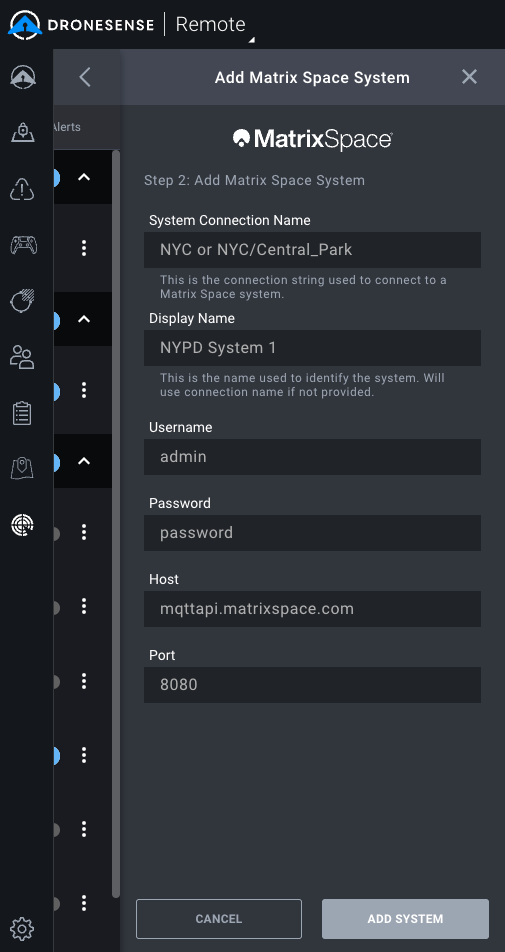This screenshot has height=952, width=505.
Task: Open the drone map location icon
Action: (22, 132)
